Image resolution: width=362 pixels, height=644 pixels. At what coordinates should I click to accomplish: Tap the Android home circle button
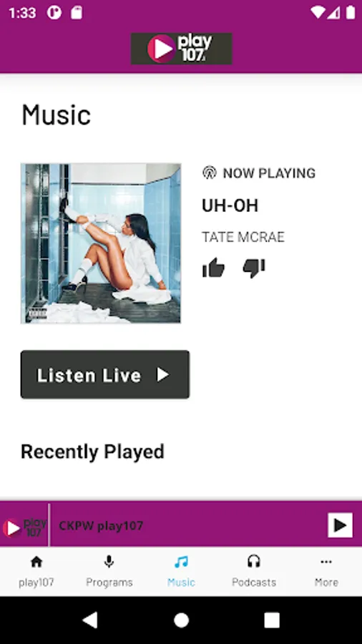pos(181,620)
